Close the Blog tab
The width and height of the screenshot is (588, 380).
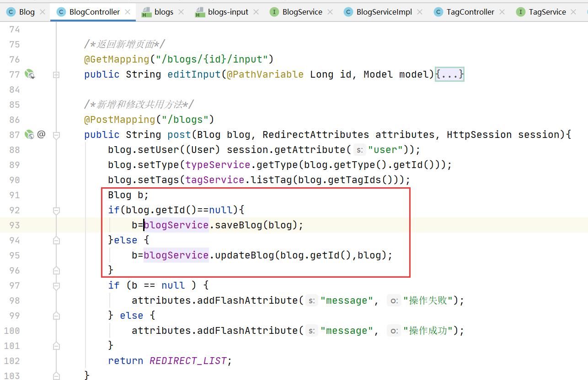tap(43, 12)
